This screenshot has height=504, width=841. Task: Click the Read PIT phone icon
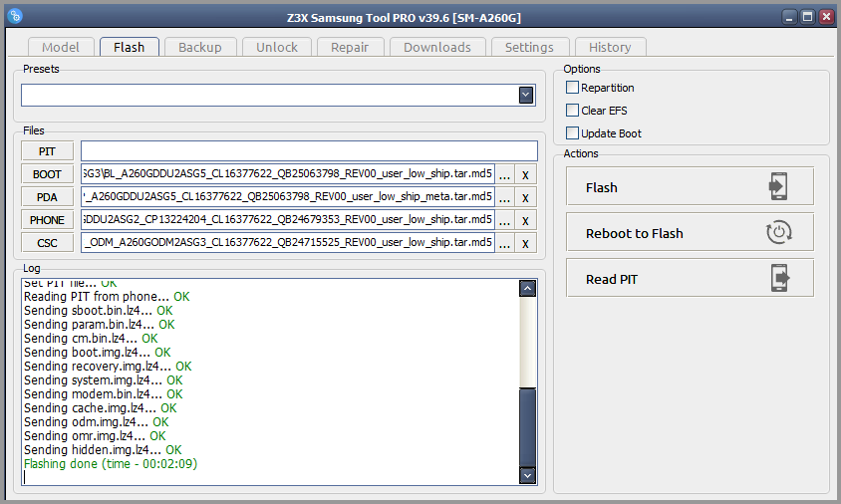coord(779,279)
